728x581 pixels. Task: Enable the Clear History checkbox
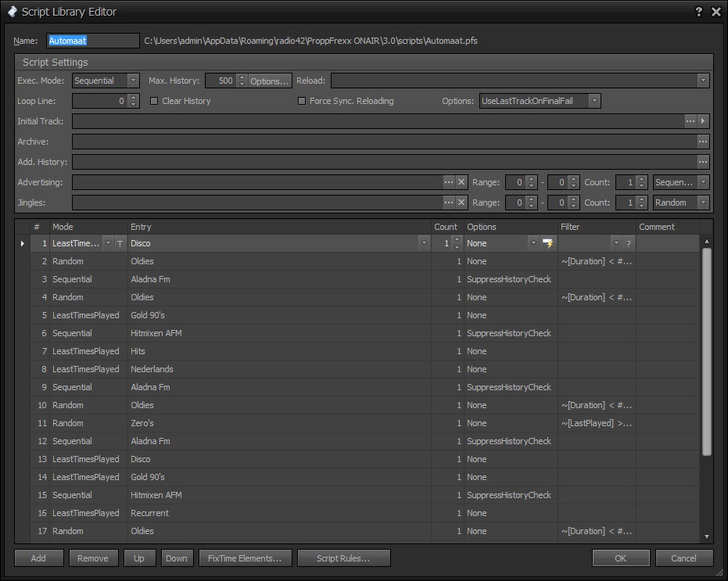click(x=154, y=101)
